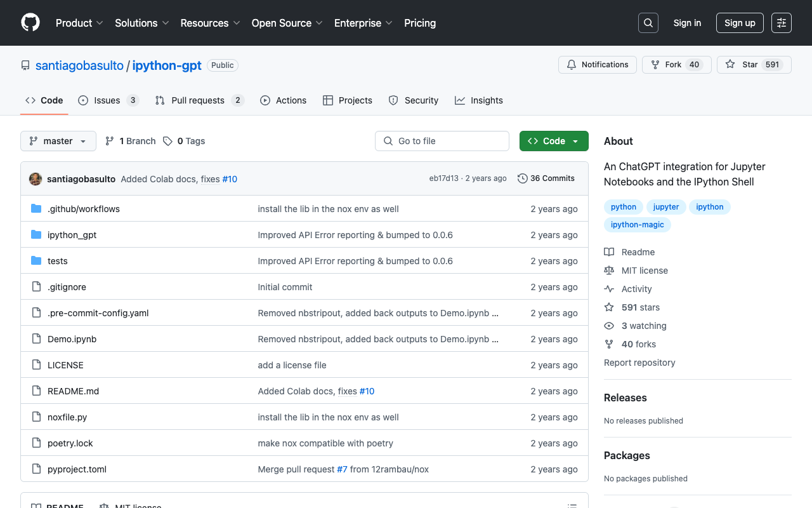The height and width of the screenshot is (508, 812).
Task: Expand the Resources menu
Action: pyautogui.click(x=210, y=23)
